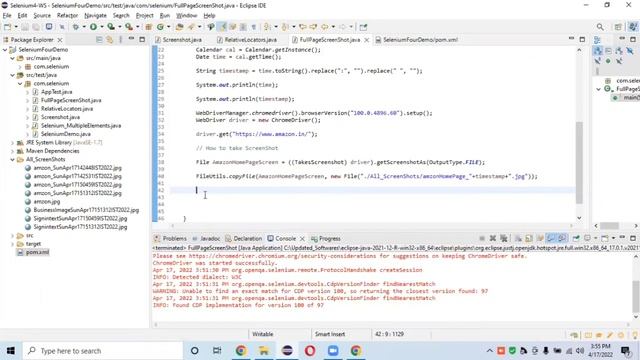
Task: Open the Navigate menu
Action: pos(95,16)
